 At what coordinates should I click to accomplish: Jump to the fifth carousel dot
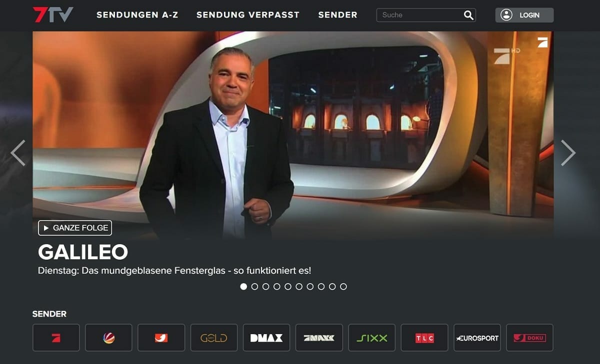[287, 287]
